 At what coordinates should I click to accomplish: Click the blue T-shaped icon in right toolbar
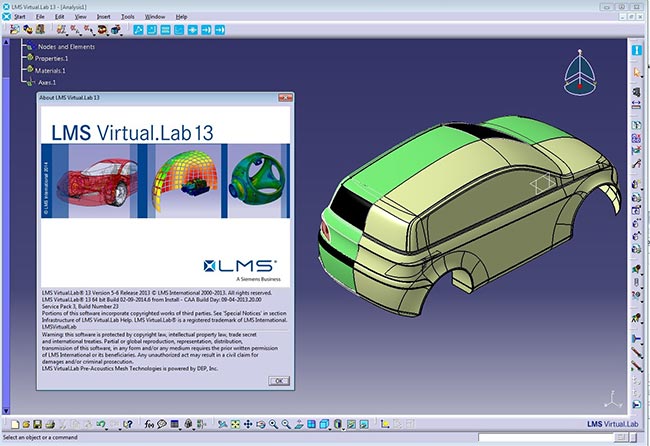pos(636,339)
